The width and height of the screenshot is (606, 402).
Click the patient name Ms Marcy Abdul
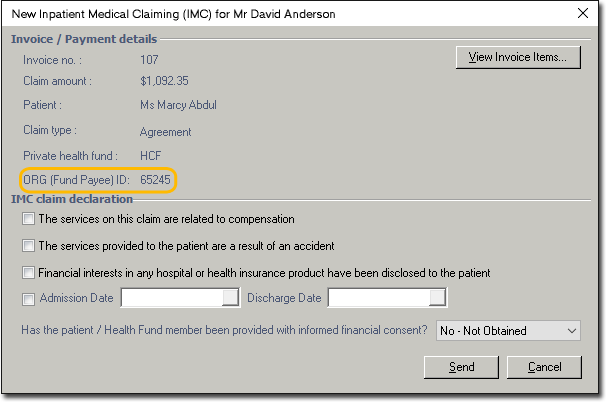(x=178, y=105)
